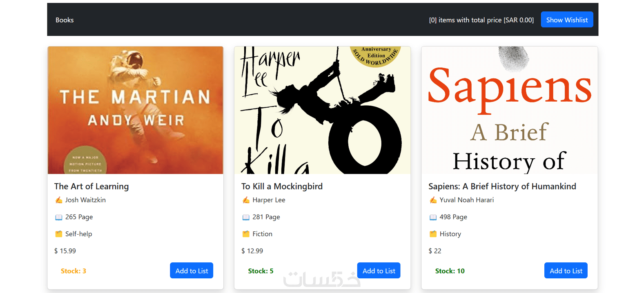Open The Martian cover image
The width and height of the screenshot is (644, 293).
pos(136,110)
